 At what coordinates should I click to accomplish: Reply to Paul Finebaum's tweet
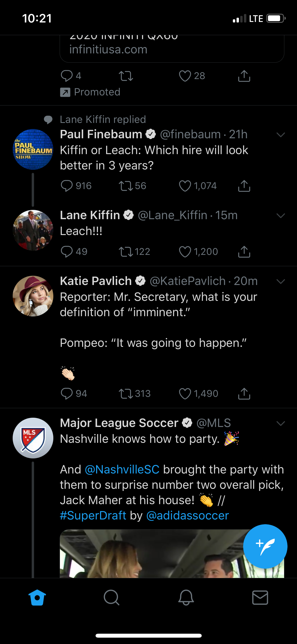67,186
